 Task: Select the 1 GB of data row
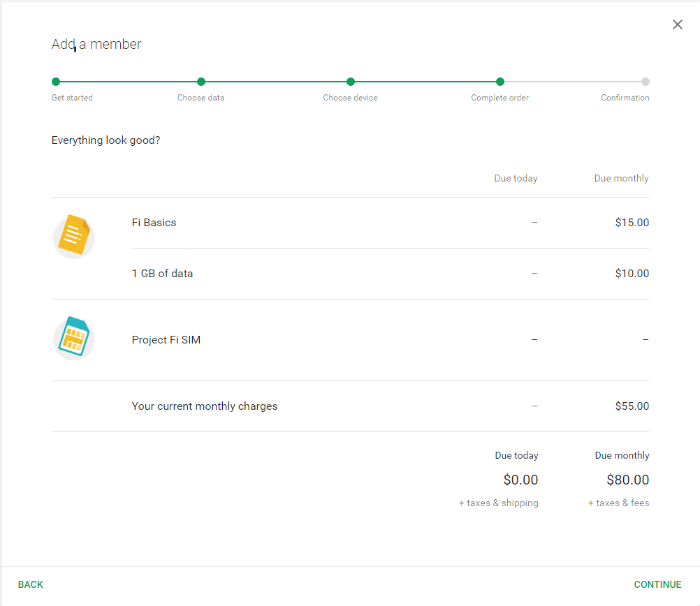click(162, 274)
